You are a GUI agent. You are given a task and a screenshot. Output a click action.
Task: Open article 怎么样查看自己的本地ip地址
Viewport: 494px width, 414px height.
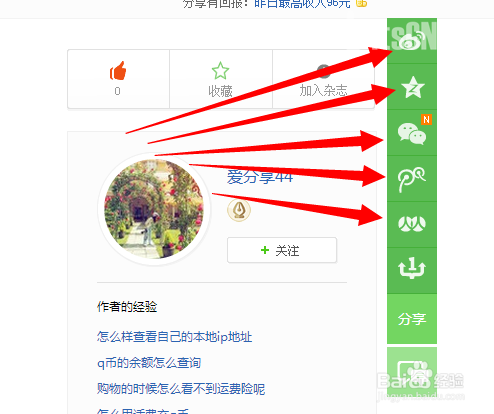(x=174, y=337)
